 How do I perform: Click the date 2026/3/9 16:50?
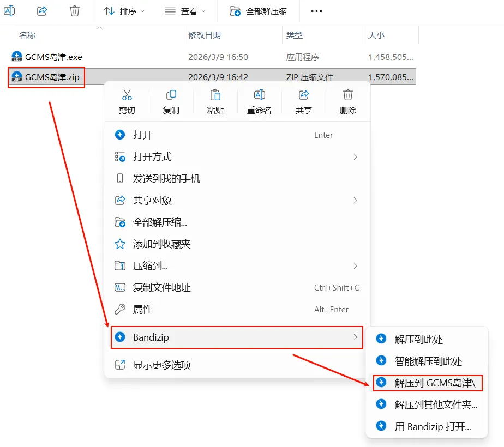(x=218, y=57)
